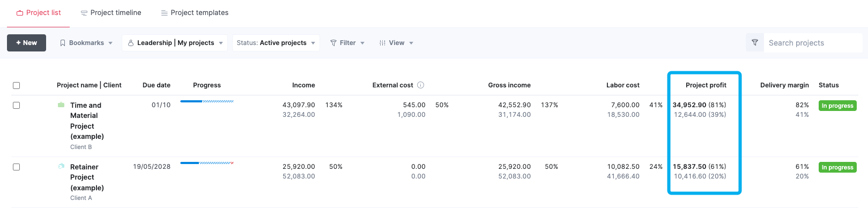Toggle the select-all checkbox in header

16,85
